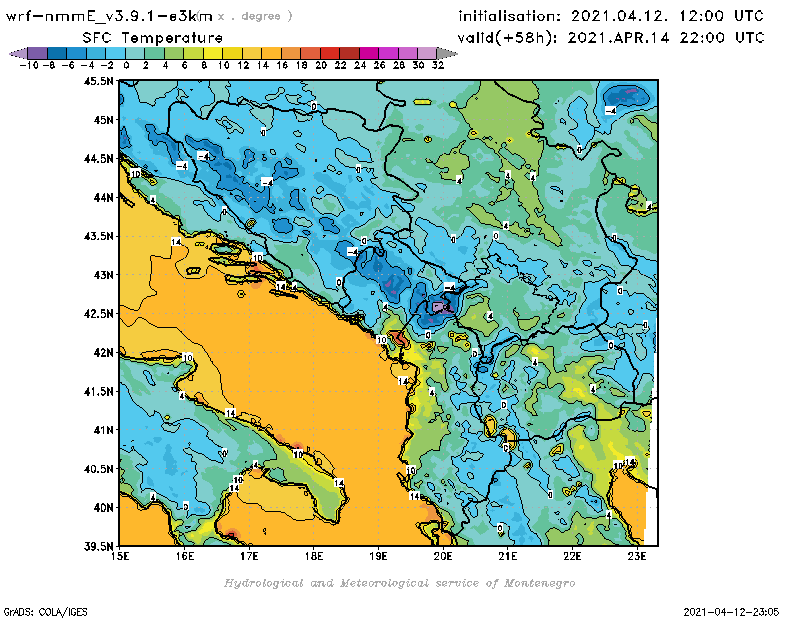Click the left arrow end of the color bar
Screen dimensions: 800x618
tap(13, 53)
